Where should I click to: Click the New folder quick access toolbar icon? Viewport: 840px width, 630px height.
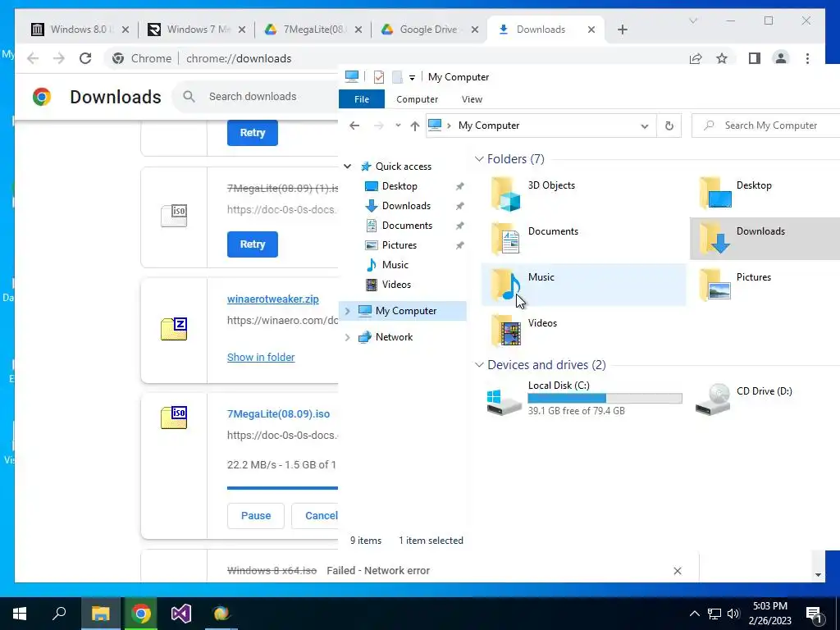click(x=397, y=76)
